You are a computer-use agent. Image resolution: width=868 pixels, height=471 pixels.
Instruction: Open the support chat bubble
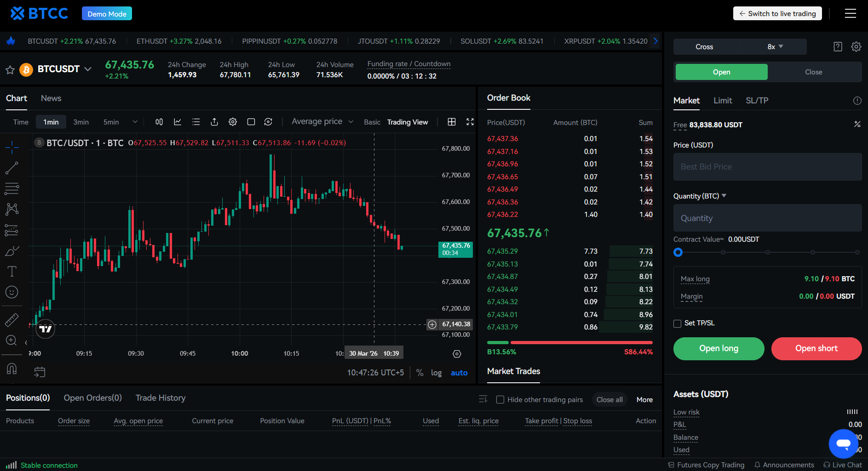click(844, 444)
